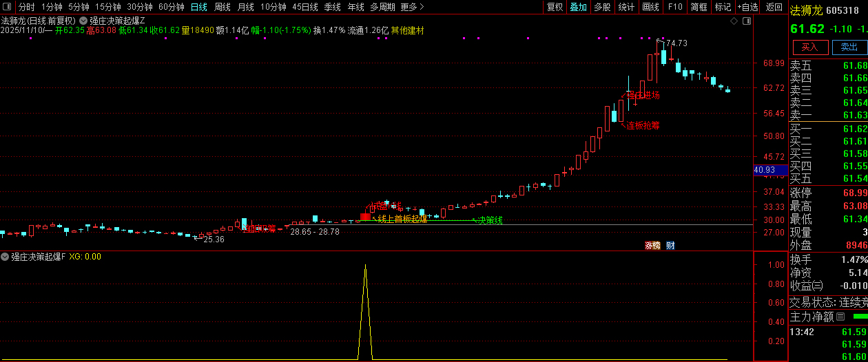Switch to the 分时 tab
This screenshot has height=362, width=868.
tap(26, 7)
